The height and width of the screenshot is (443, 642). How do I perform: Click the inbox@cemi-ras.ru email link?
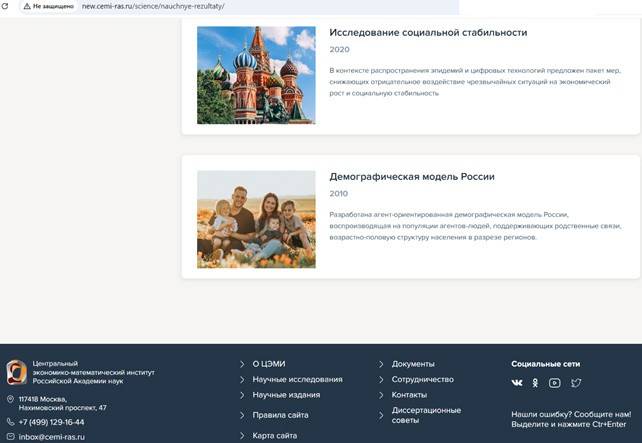point(51,437)
